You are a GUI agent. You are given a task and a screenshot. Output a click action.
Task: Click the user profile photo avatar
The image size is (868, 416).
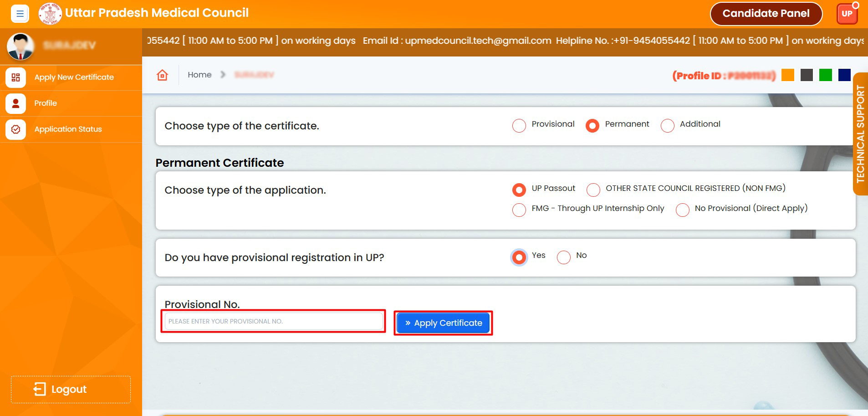20,46
